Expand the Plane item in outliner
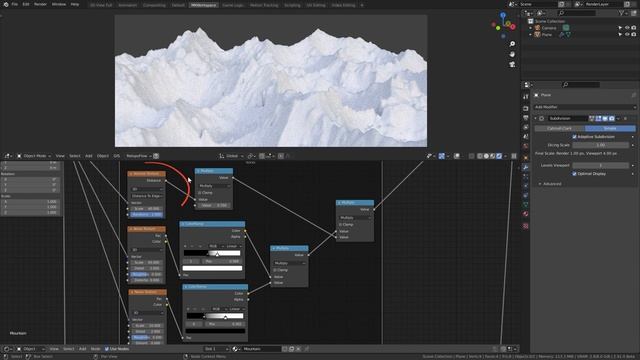Screen dimensions: 640x360 coord(531,35)
